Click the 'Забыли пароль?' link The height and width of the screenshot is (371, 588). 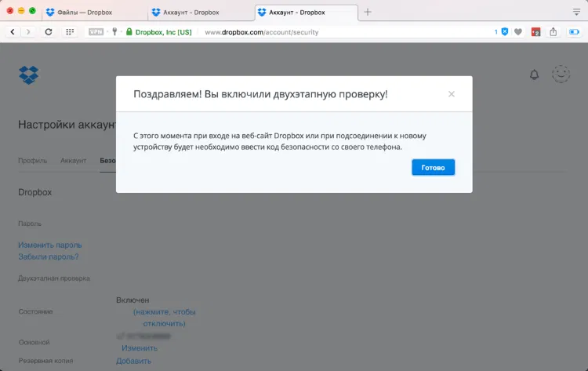49,256
